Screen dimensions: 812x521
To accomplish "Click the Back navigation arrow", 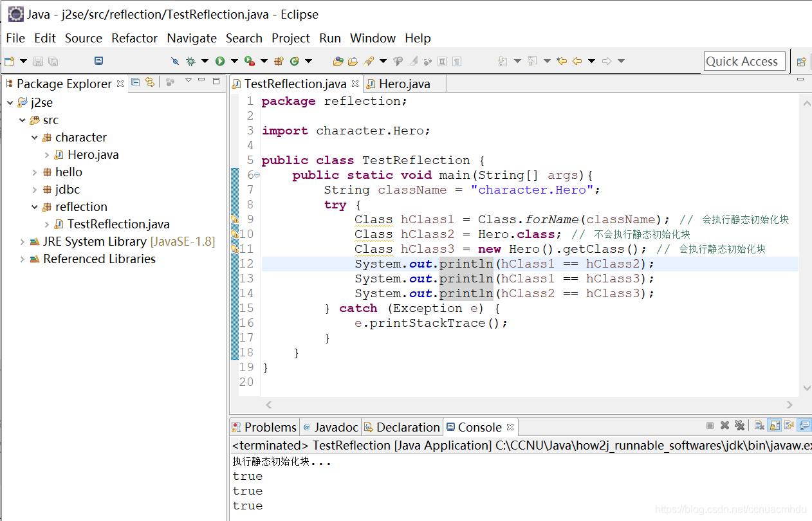I will 577,61.
